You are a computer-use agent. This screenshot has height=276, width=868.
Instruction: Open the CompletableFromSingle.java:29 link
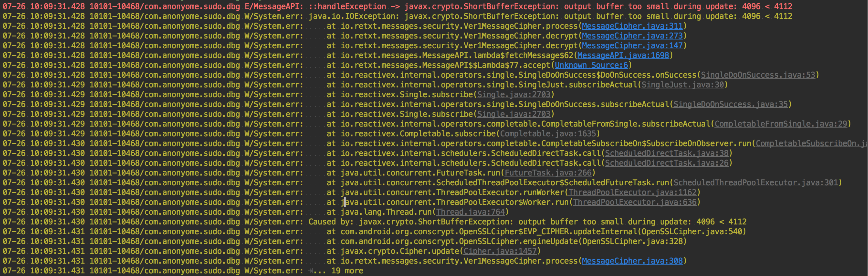pos(781,124)
